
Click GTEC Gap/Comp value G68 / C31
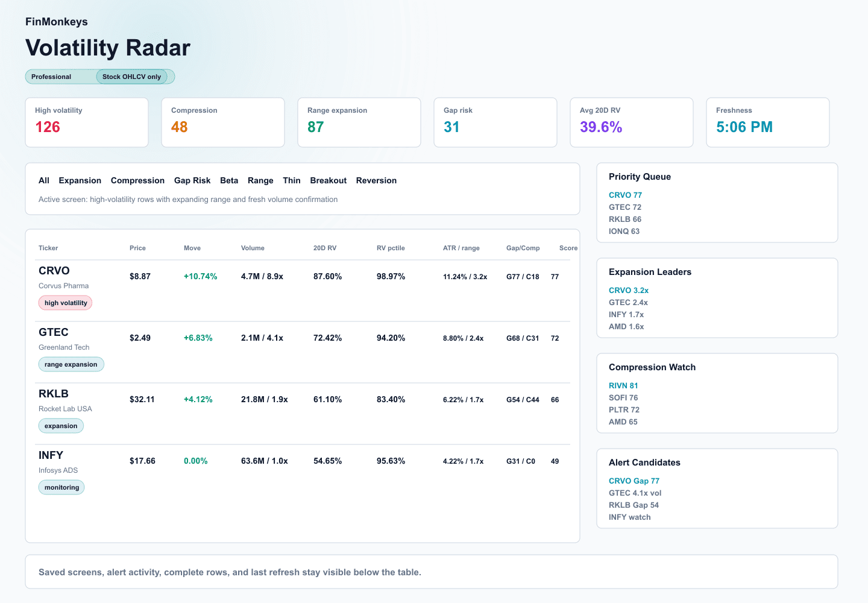click(x=523, y=338)
